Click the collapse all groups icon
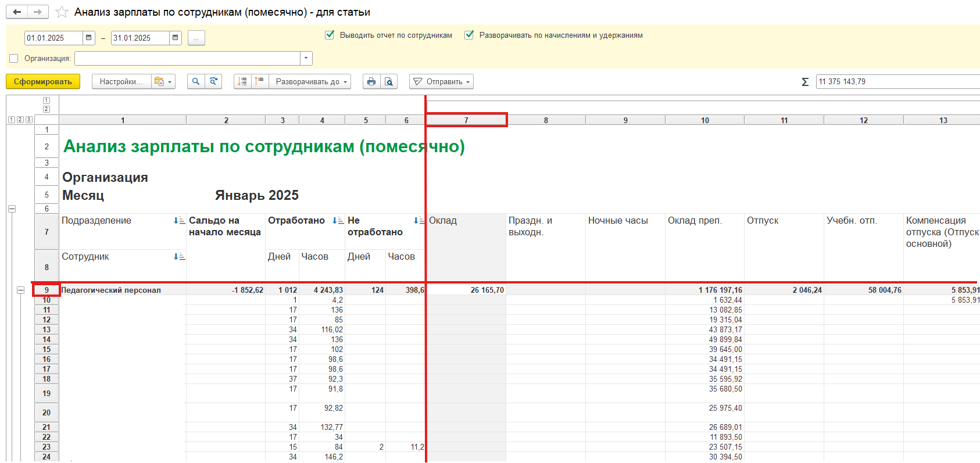This screenshot has height=463, width=980. coord(243,82)
